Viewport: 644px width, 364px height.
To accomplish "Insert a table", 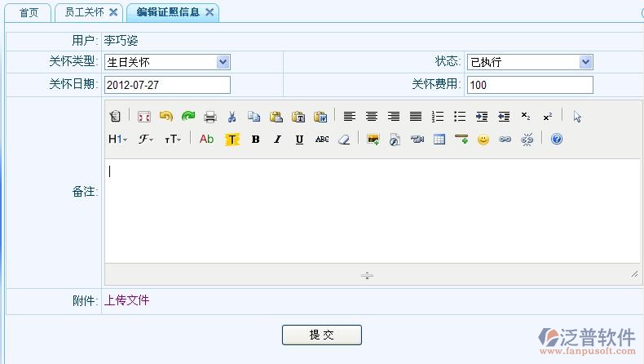I will tap(439, 139).
